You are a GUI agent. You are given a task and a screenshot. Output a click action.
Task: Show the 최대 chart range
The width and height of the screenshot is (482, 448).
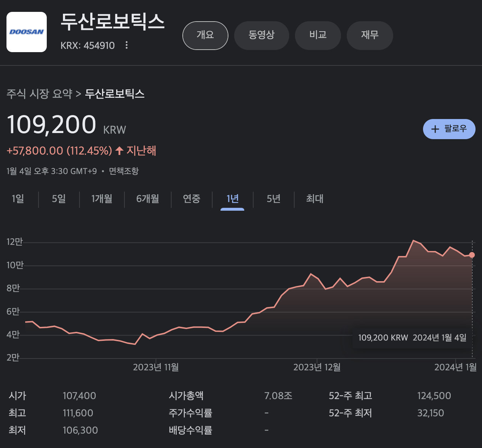pos(315,199)
